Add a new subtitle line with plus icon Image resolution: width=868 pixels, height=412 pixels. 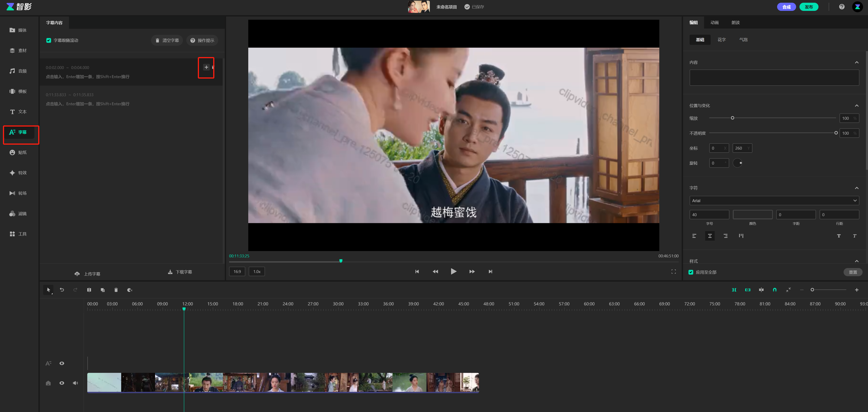pos(206,67)
